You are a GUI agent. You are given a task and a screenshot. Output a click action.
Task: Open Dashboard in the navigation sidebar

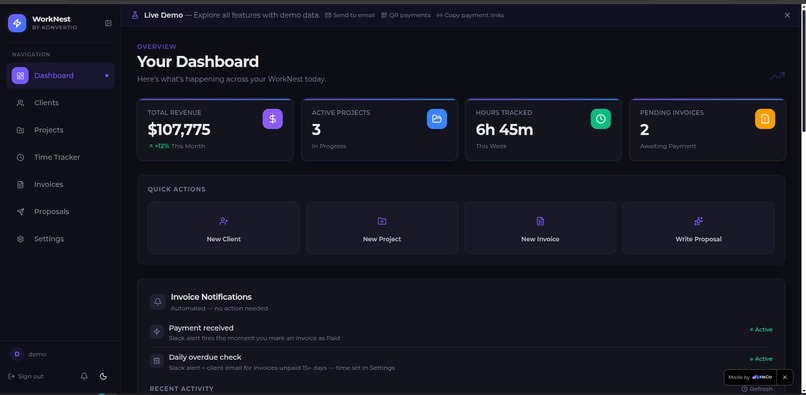click(x=60, y=76)
